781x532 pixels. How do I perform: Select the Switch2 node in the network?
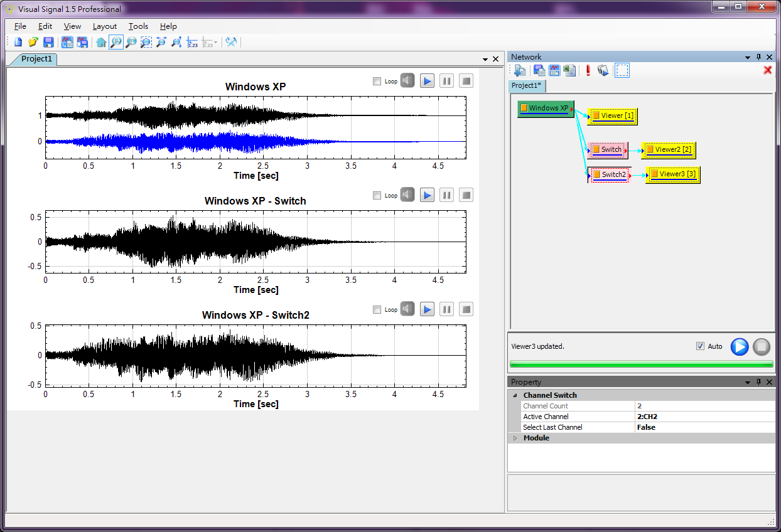tap(609, 174)
